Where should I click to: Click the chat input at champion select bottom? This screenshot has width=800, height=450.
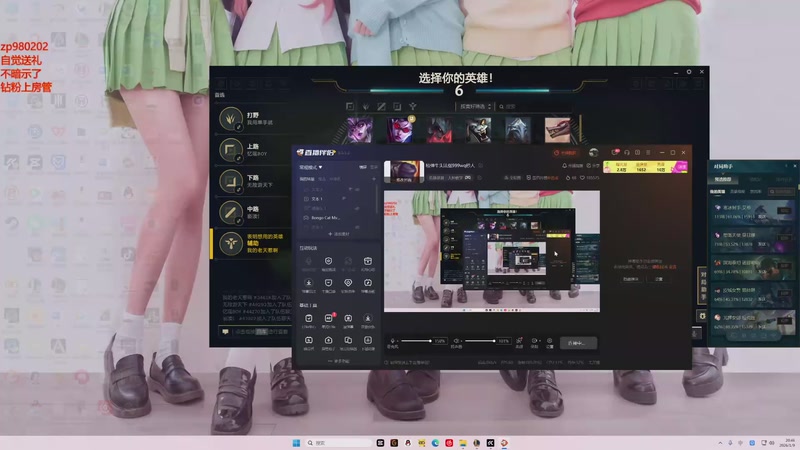[260, 332]
